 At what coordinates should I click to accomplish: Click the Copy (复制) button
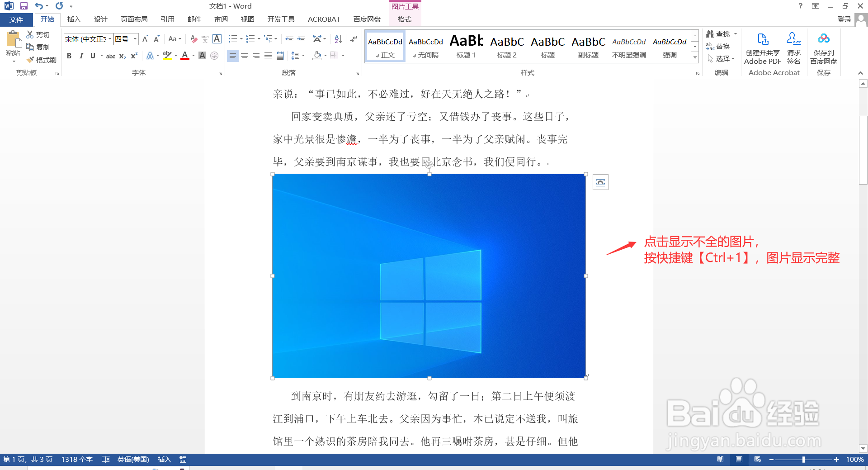[38, 47]
